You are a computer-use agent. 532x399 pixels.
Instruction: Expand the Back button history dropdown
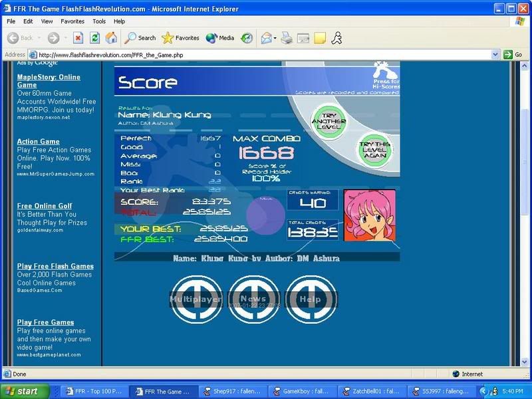(x=39, y=38)
